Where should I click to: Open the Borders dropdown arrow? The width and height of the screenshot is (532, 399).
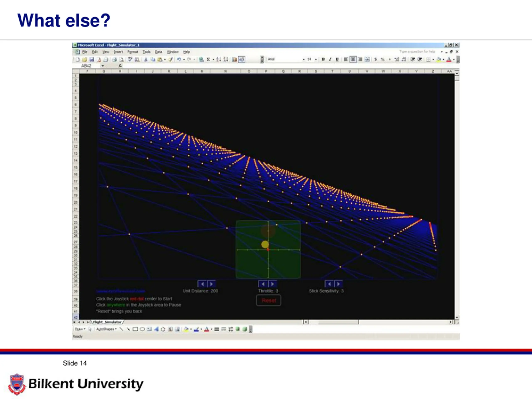[433, 59]
